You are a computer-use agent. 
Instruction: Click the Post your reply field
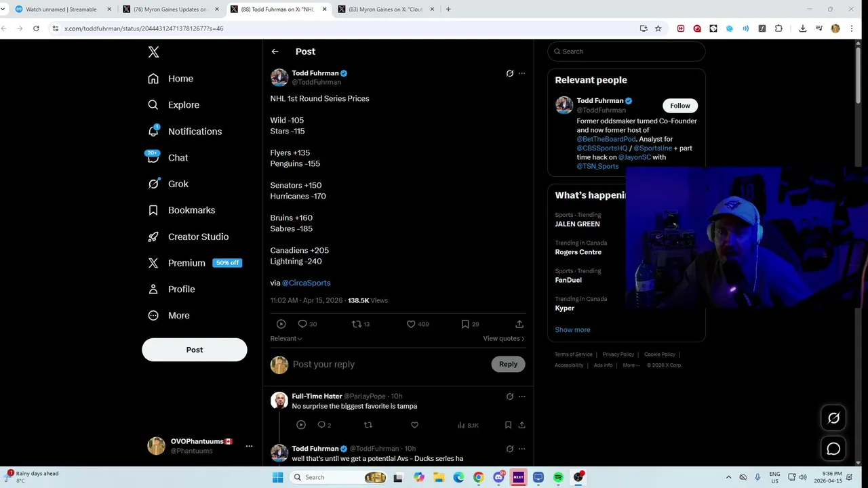point(389,364)
